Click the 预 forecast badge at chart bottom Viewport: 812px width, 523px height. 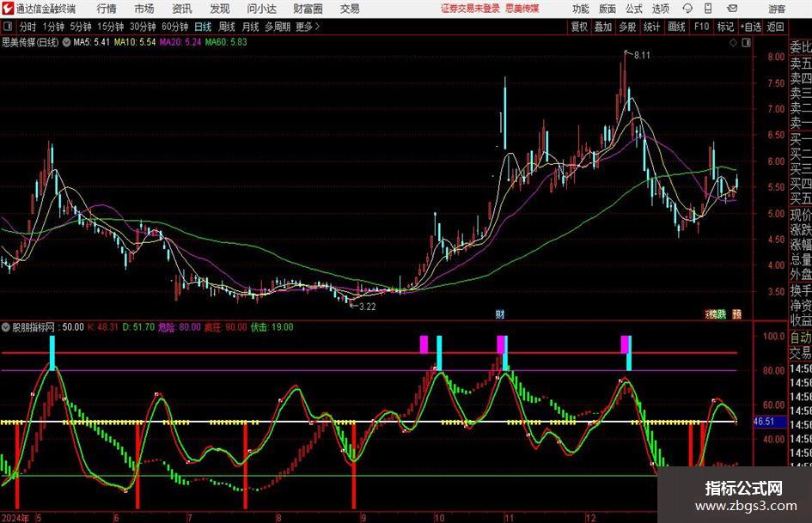click(737, 313)
